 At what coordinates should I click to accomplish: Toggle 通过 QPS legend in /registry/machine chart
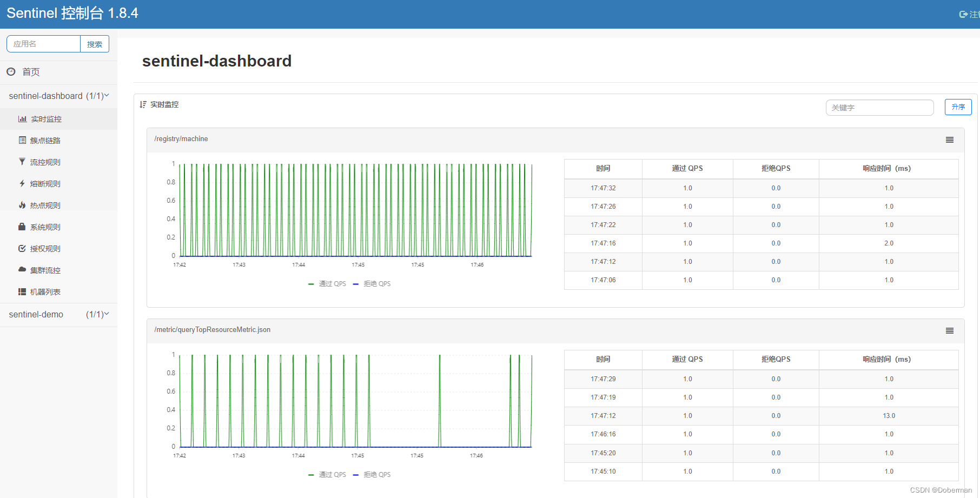point(327,284)
